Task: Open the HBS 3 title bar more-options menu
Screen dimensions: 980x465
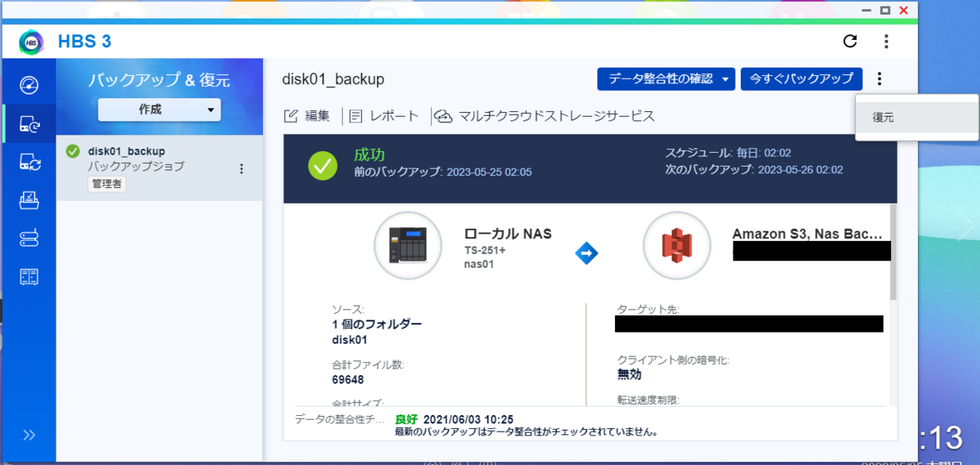Action: coord(887,42)
